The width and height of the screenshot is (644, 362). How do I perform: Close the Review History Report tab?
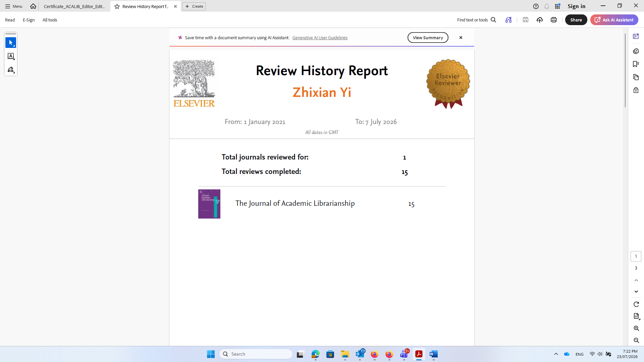[x=175, y=6]
